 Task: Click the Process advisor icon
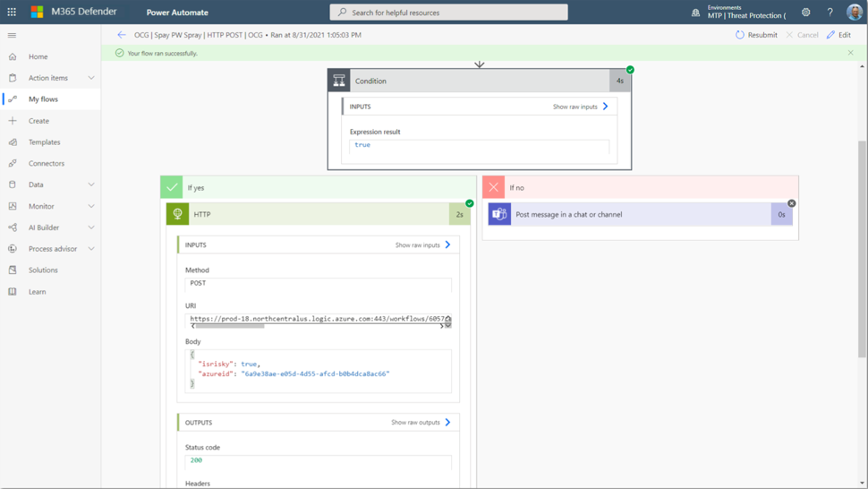tap(13, 249)
